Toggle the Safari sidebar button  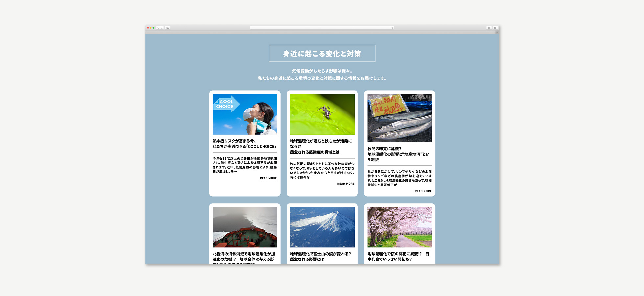click(168, 28)
